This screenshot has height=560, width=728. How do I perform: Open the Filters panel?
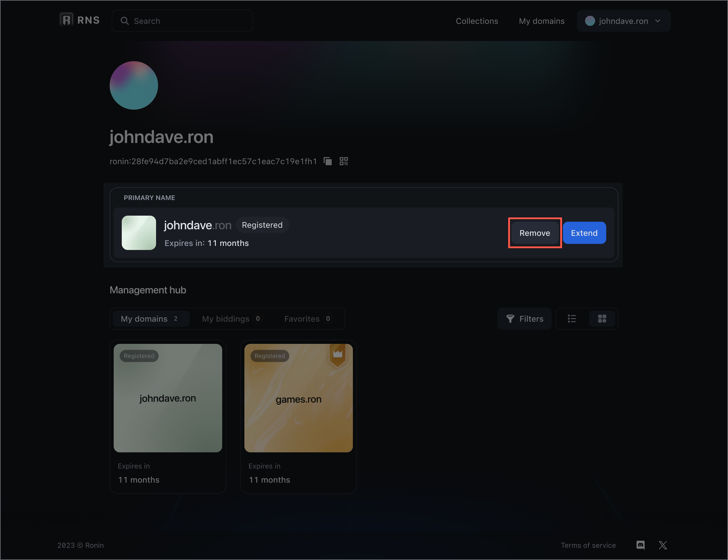click(524, 319)
